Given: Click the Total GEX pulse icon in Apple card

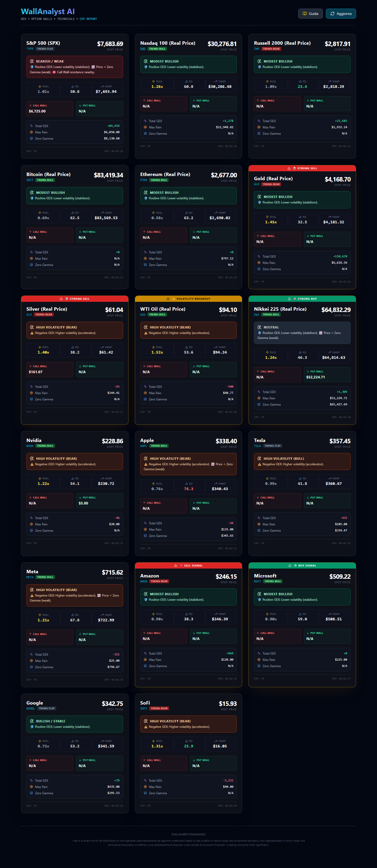Looking at the screenshot, I should click(145, 523).
